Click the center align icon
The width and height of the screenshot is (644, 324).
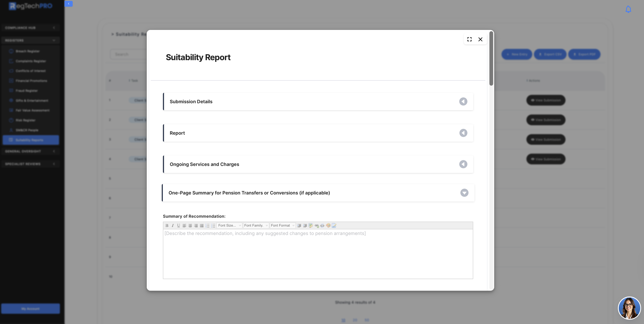pyautogui.click(x=190, y=225)
